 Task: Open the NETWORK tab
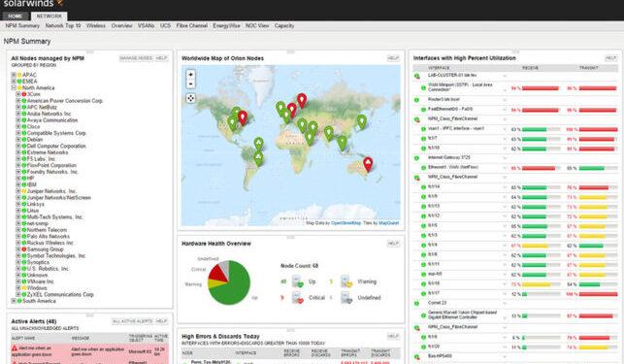pos(49,17)
